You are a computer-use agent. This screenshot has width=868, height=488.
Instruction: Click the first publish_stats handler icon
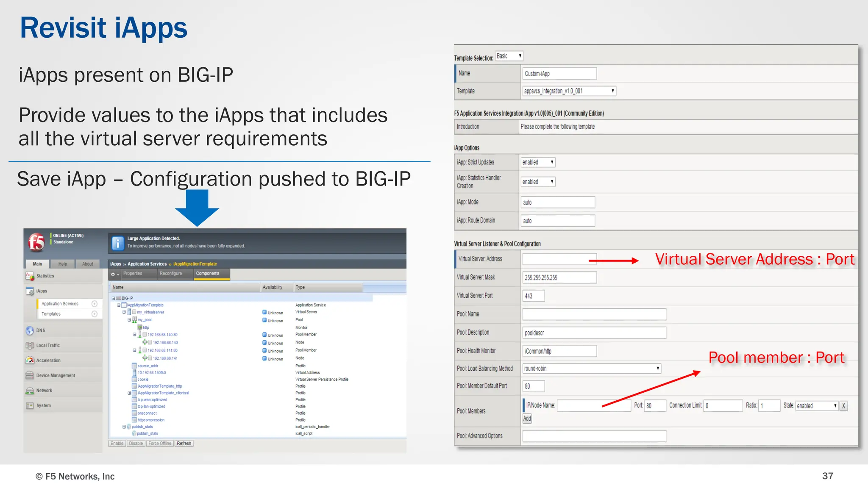129,427
